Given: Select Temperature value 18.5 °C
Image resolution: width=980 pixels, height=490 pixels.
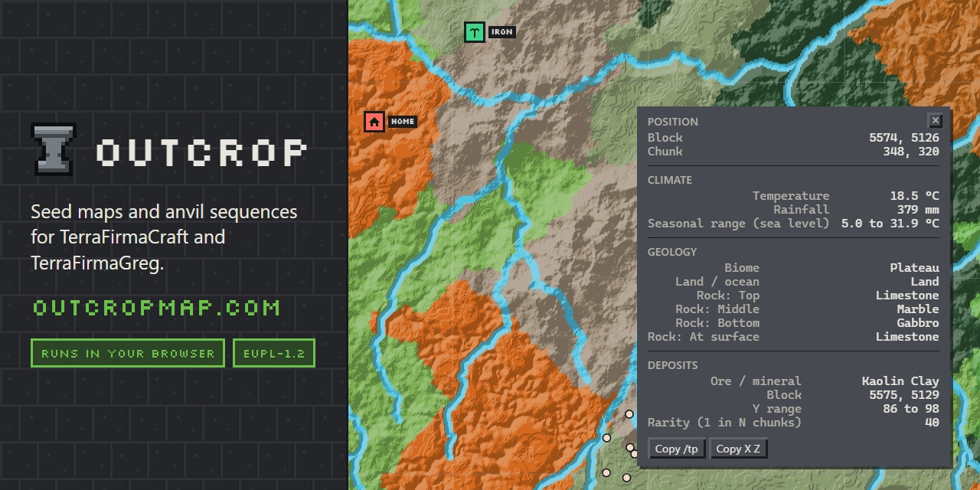Looking at the screenshot, I should coord(914,196).
